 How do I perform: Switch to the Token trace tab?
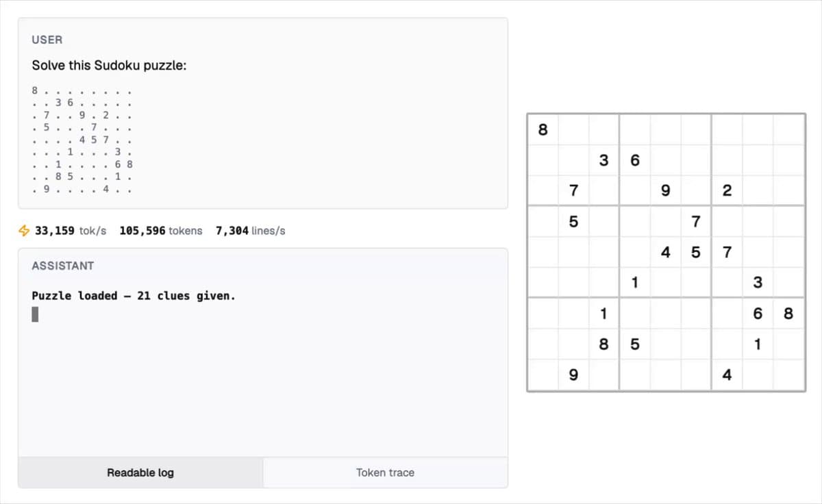pyautogui.click(x=385, y=473)
